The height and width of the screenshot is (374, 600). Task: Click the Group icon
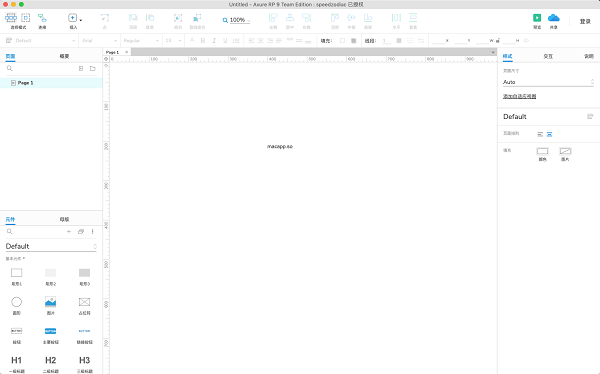coord(178,18)
